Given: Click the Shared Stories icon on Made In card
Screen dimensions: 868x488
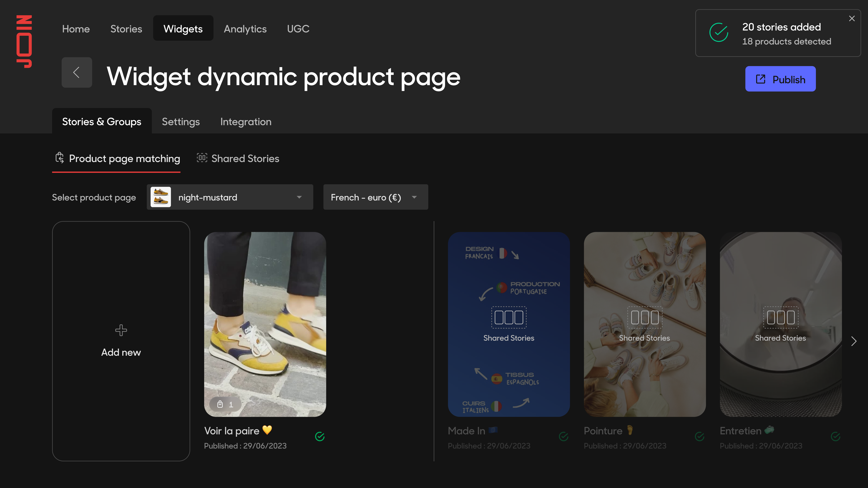Looking at the screenshot, I should point(509,317).
